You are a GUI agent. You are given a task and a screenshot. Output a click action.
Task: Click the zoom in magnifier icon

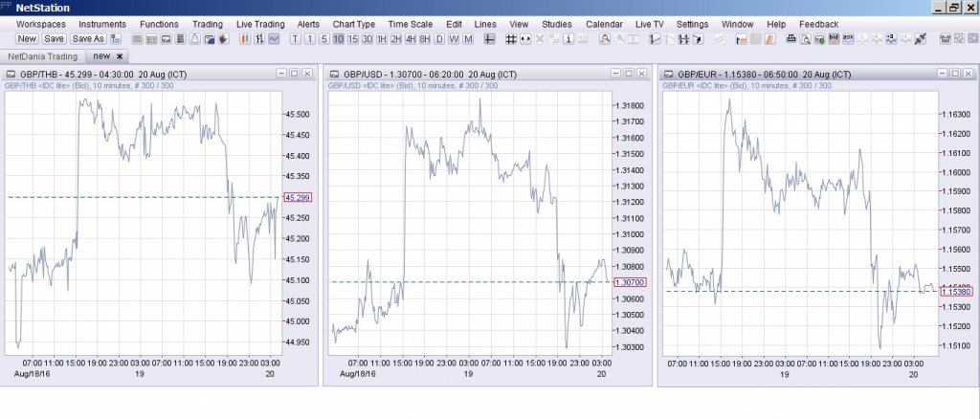605,39
